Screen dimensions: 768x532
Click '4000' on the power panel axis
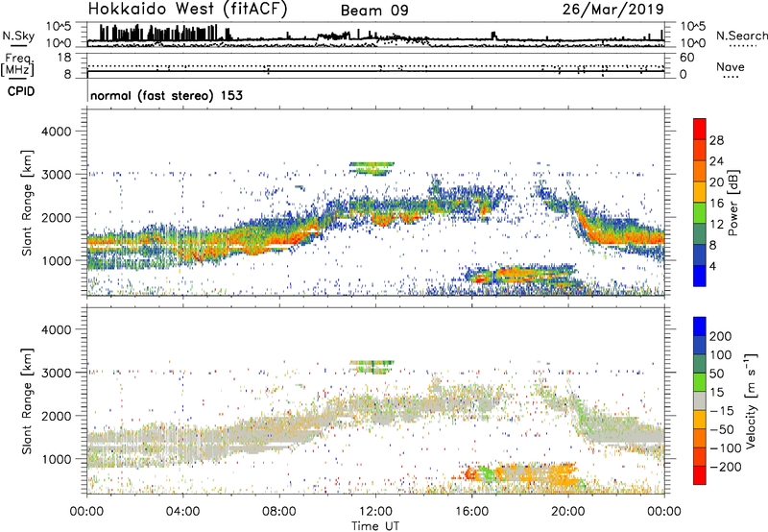pos(57,132)
